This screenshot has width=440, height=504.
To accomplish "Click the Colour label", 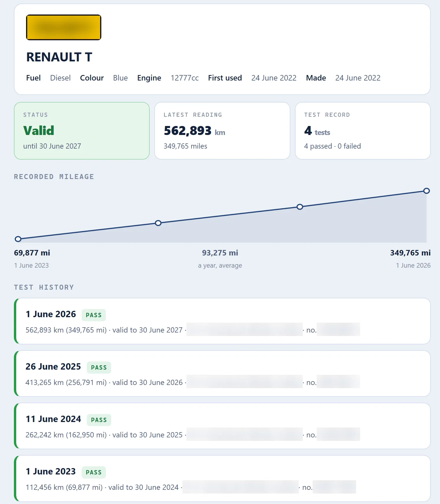I will tap(92, 78).
